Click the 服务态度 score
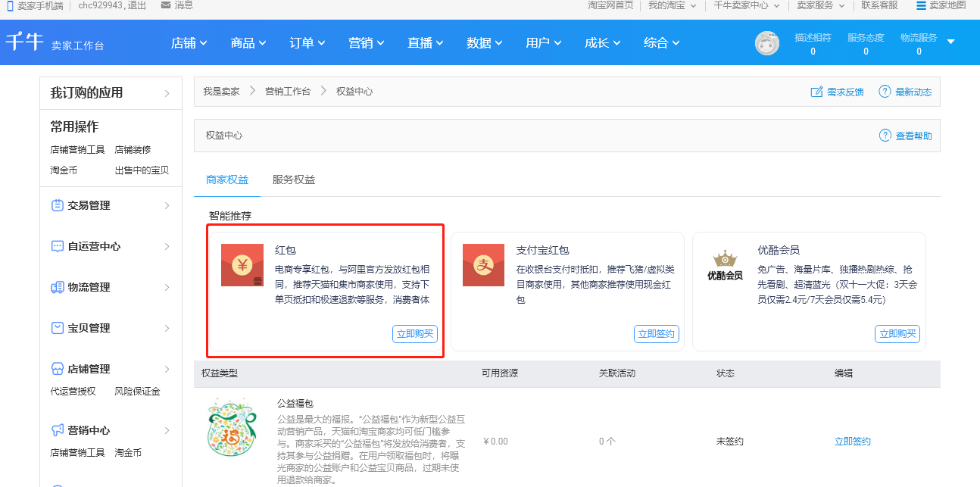980x487 pixels. click(x=866, y=44)
